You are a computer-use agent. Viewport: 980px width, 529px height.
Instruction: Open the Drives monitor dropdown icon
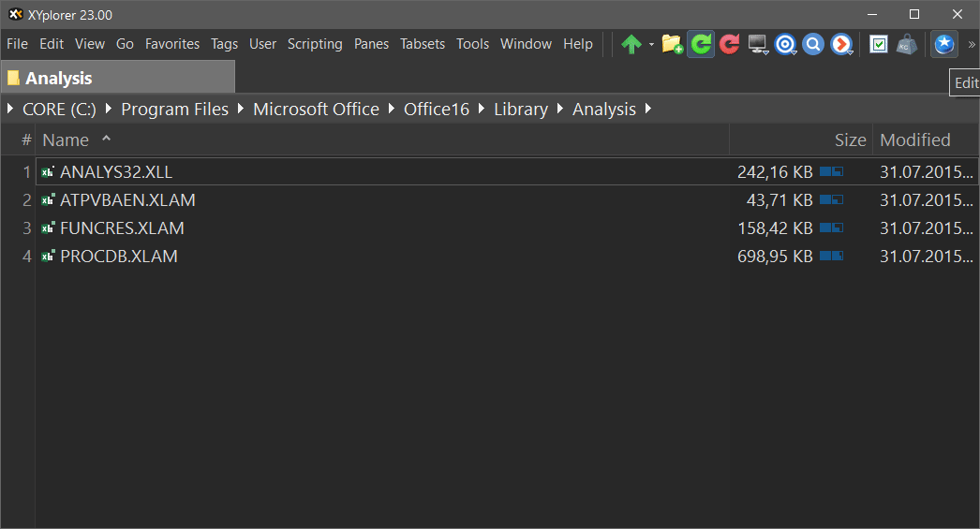click(x=758, y=44)
